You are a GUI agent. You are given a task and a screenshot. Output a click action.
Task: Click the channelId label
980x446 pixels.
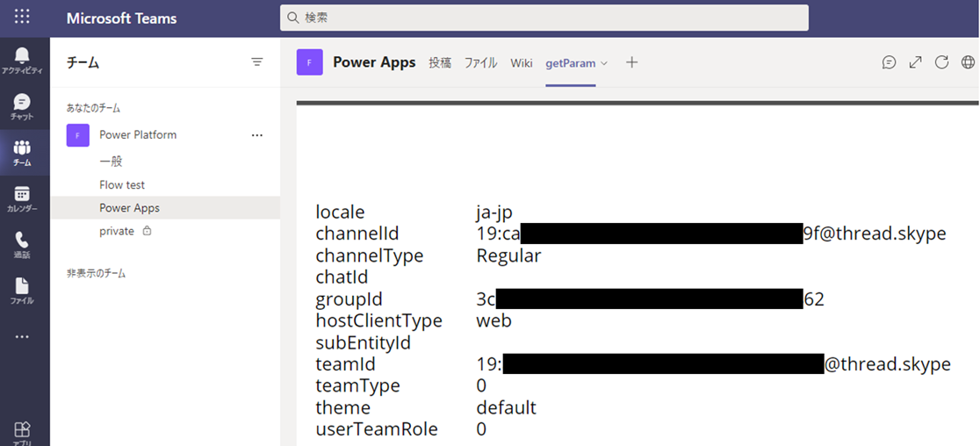(x=357, y=234)
